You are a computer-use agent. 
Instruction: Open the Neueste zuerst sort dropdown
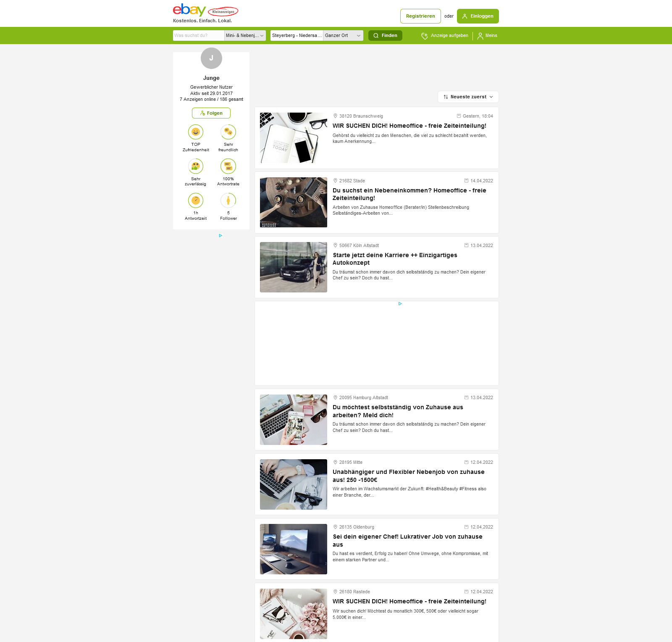click(x=468, y=97)
